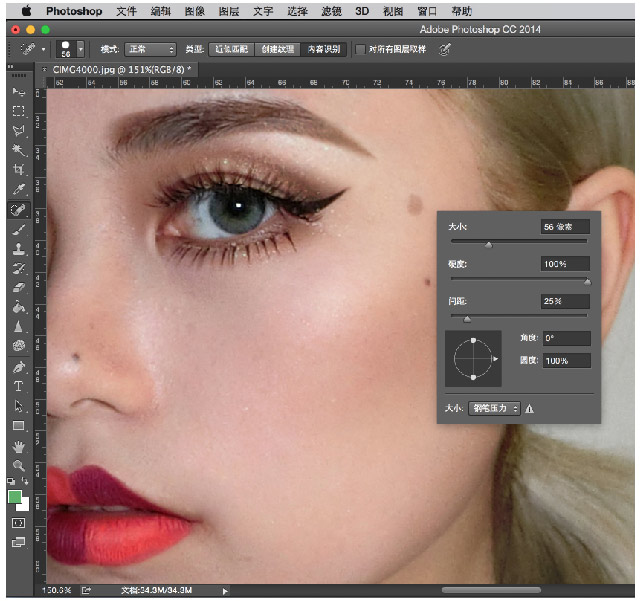
Task: Select the Horizontal Type tool
Action: click(x=18, y=386)
